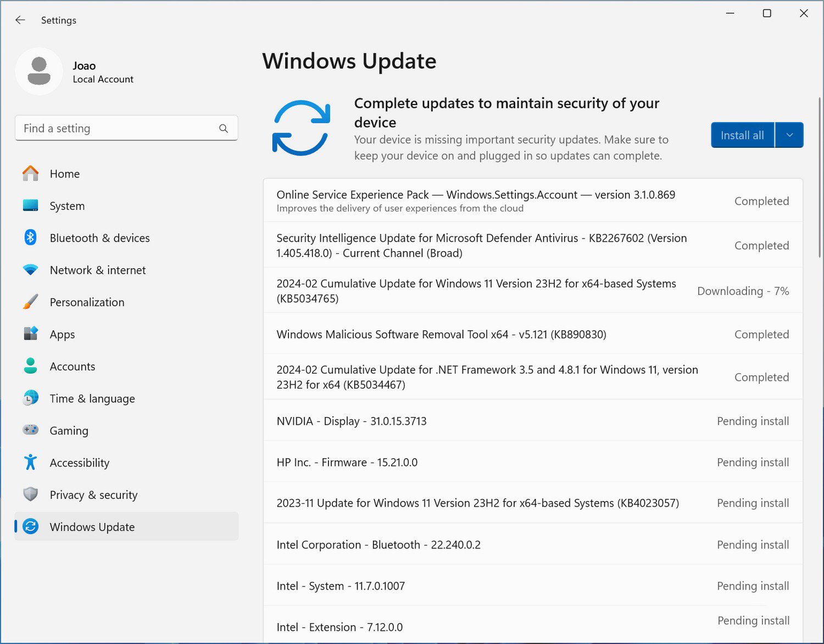Click the large blue update sync icon

click(x=301, y=127)
